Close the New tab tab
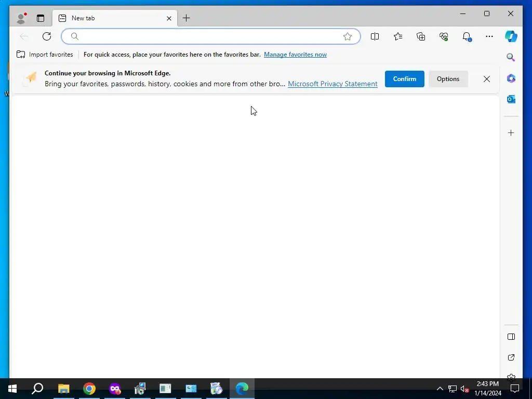532x399 pixels. click(x=169, y=18)
